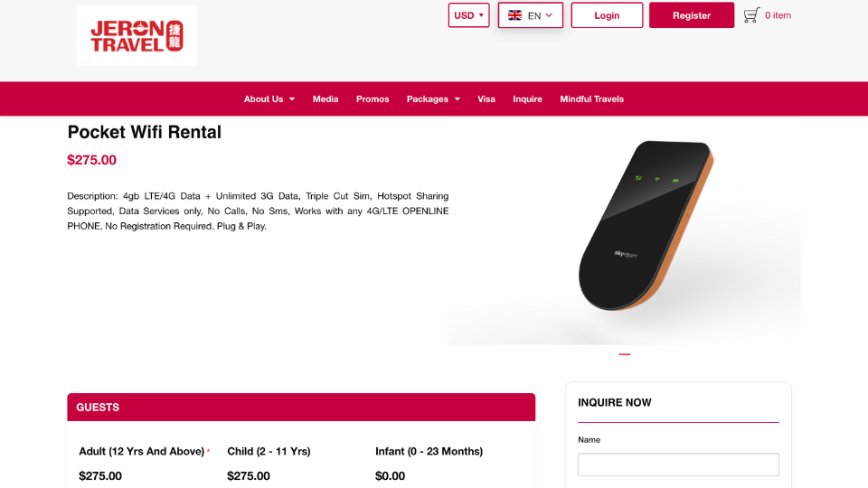868x488 pixels.
Task: Click the Login button
Action: [607, 15]
